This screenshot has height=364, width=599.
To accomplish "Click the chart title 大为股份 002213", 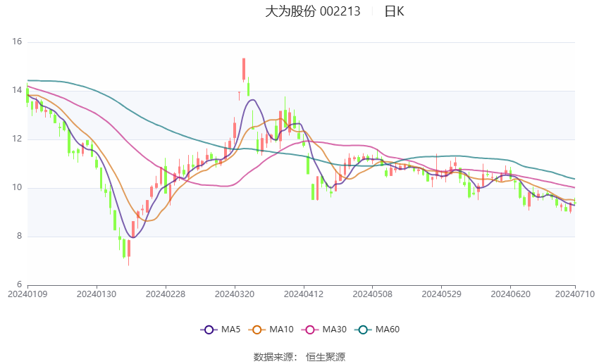I will (312, 11).
